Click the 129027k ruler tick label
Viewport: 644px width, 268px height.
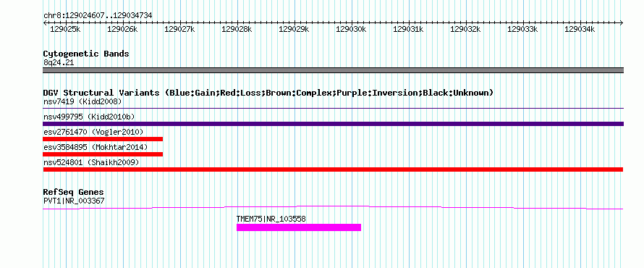click(x=179, y=29)
